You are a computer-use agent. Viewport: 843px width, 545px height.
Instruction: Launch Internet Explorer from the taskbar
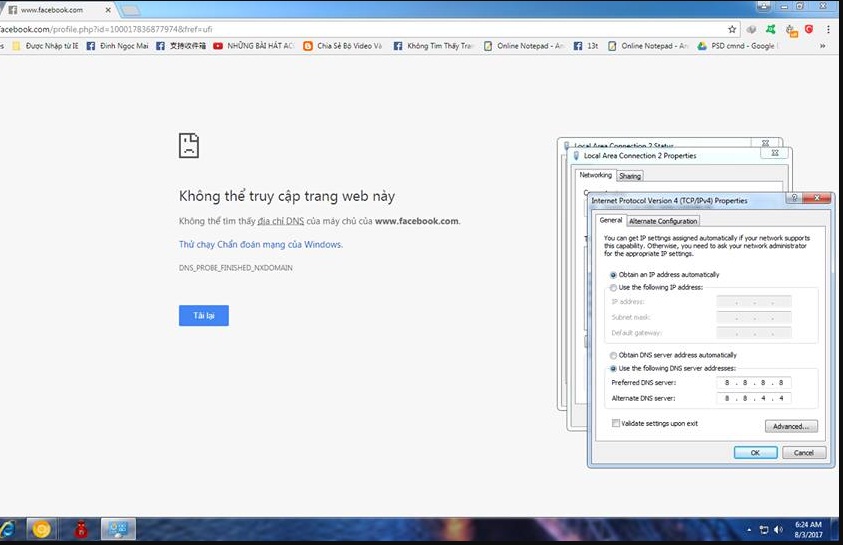(7, 529)
